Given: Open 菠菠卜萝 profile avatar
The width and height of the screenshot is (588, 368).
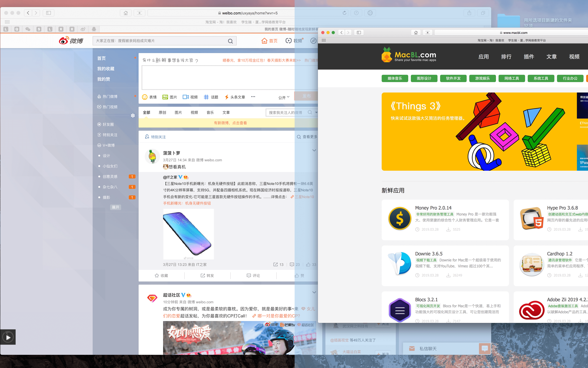Looking at the screenshot, I should click(x=152, y=156).
